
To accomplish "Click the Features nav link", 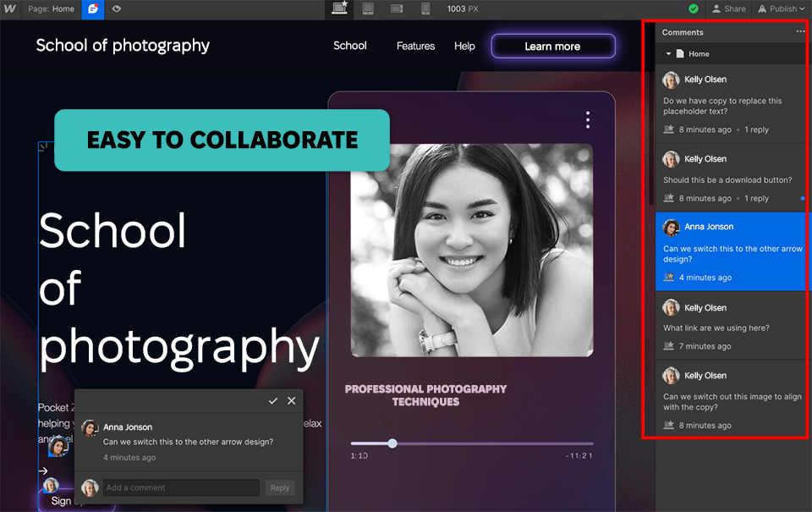I will click(x=416, y=46).
